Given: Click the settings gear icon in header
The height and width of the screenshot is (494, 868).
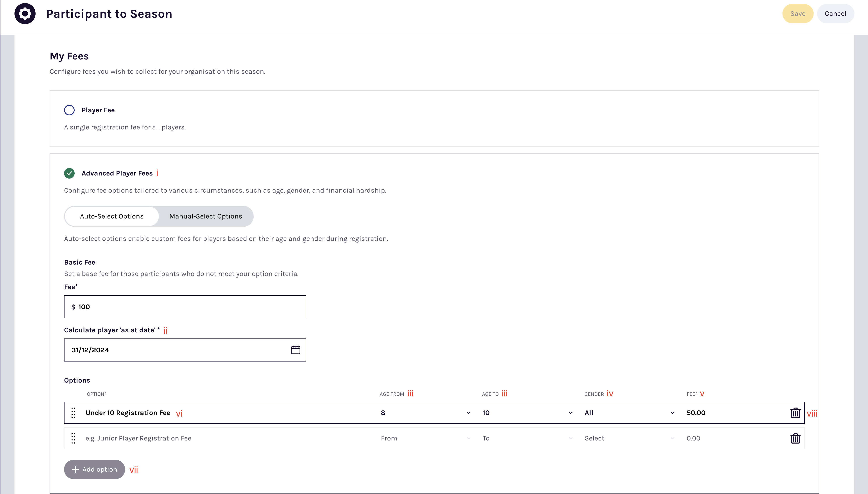Looking at the screenshot, I should coord(25,14).
